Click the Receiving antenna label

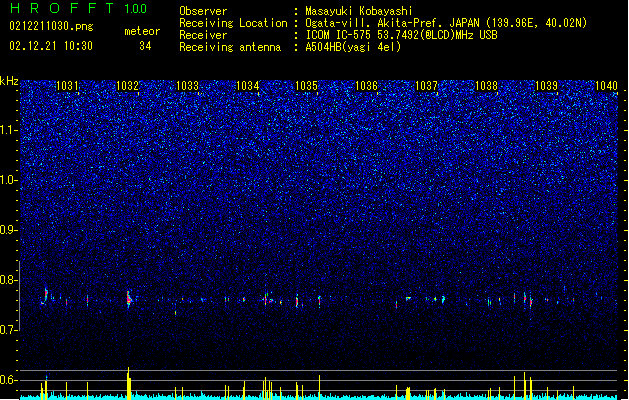coord(230,47)
